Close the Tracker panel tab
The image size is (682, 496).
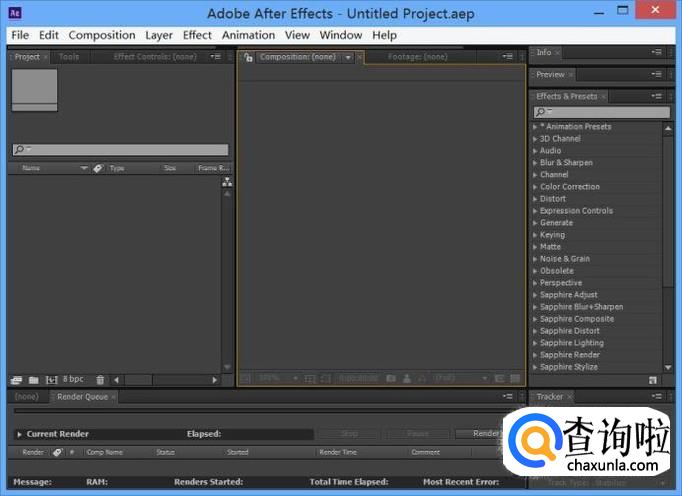click(569, 397)
